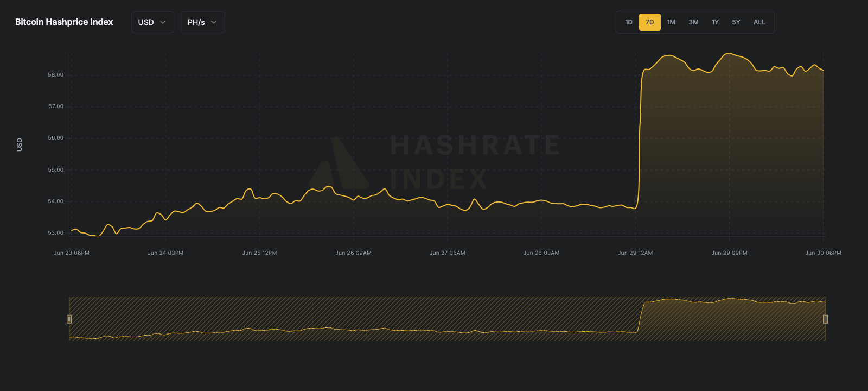The height and width of the screenshot is (391, 868).
Task: Click inside the range navigator mini chart
Action: click(x=447, y=319)
